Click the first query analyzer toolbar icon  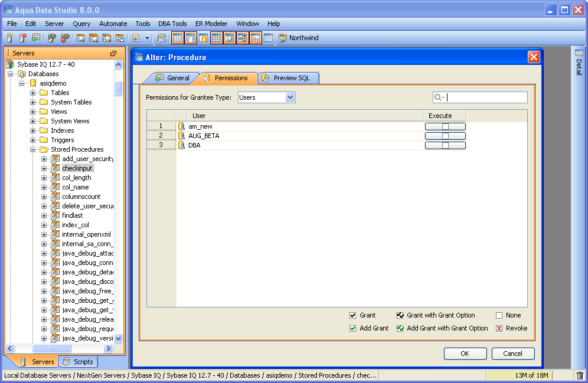[x=80, y=38]
